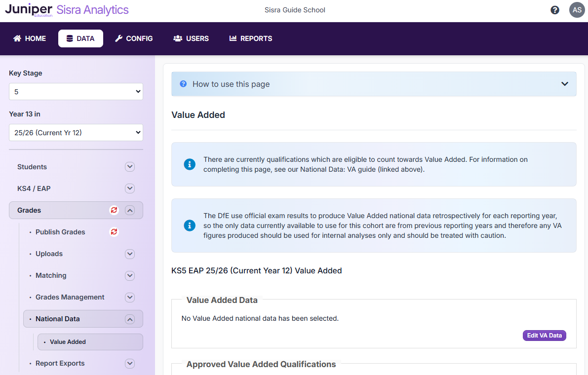Image resolution: width=588 pixels, height=375 pixels.
Task: Open the Key Stage dropdown
Action: pos(76,91)
